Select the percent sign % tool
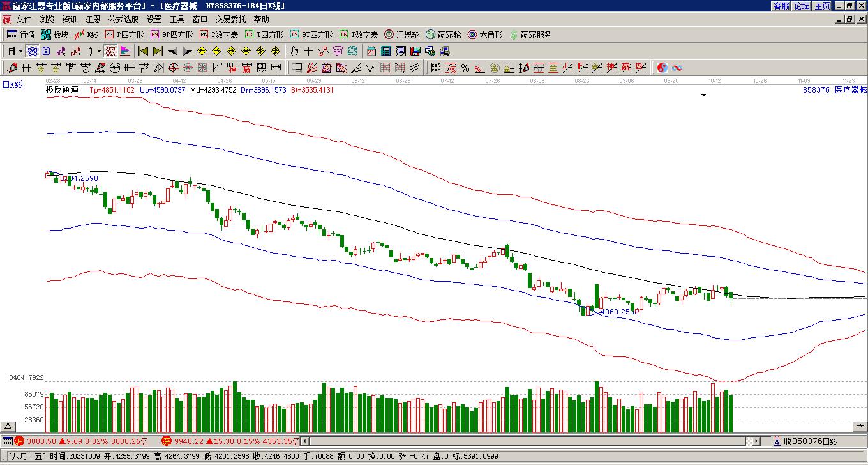868x465 pixels. tap(465, 68)
